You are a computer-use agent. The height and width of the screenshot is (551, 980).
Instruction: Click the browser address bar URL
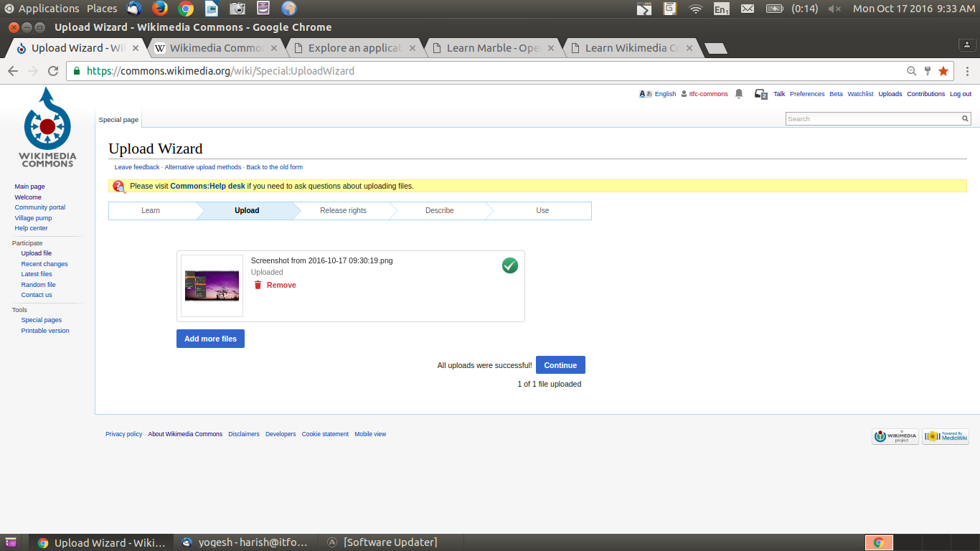220,71
